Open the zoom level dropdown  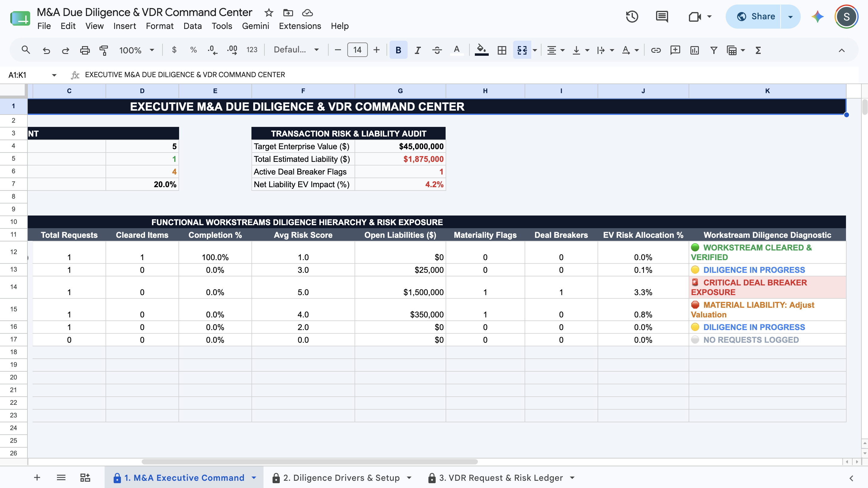coord(137,50)
